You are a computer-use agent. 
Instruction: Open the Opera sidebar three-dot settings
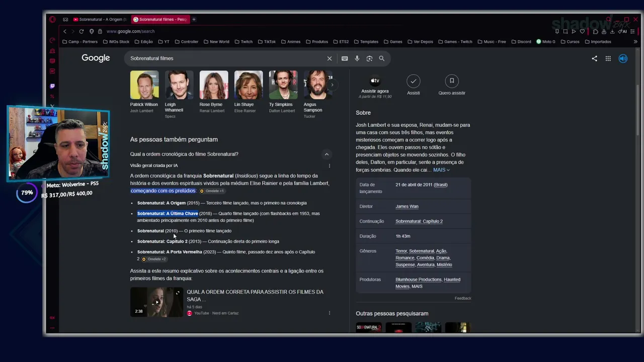tap(52, 328)
